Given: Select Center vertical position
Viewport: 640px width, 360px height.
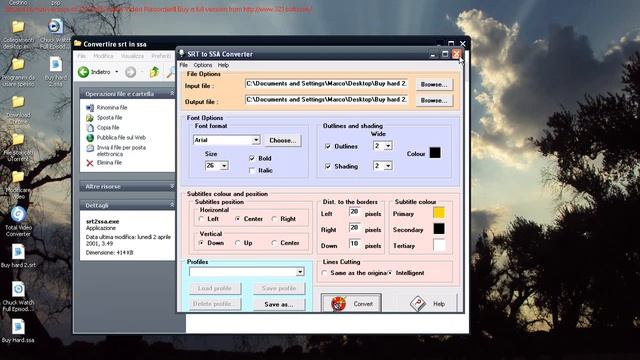Looking at the screenshot, I should click(274, 243).
